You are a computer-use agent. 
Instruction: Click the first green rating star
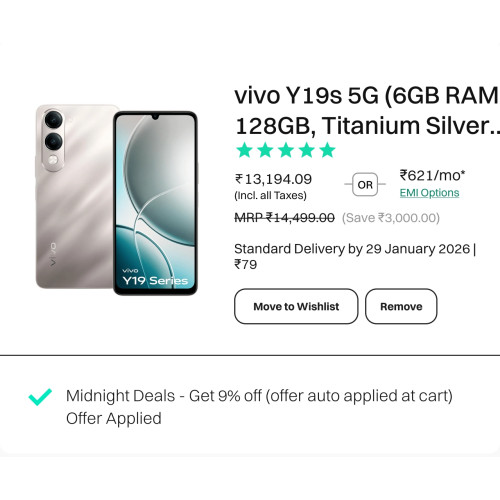pyautogui.click(x=244, y=150)
